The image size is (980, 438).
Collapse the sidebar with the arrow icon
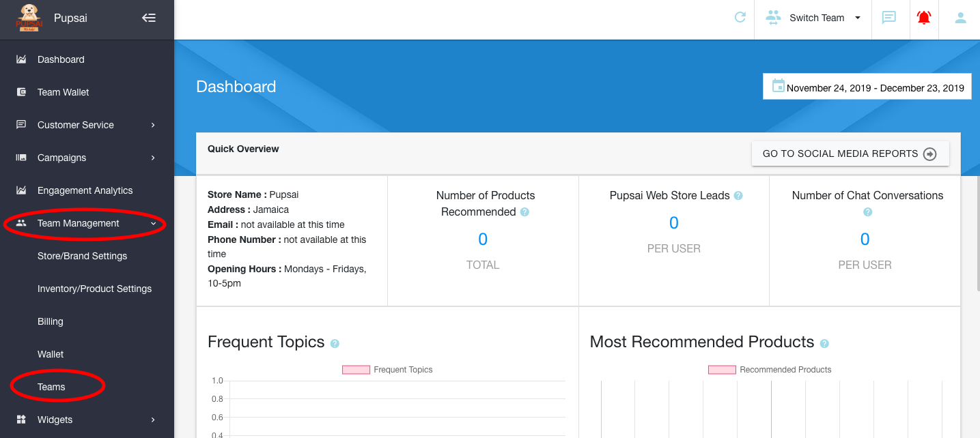(149, 18)
